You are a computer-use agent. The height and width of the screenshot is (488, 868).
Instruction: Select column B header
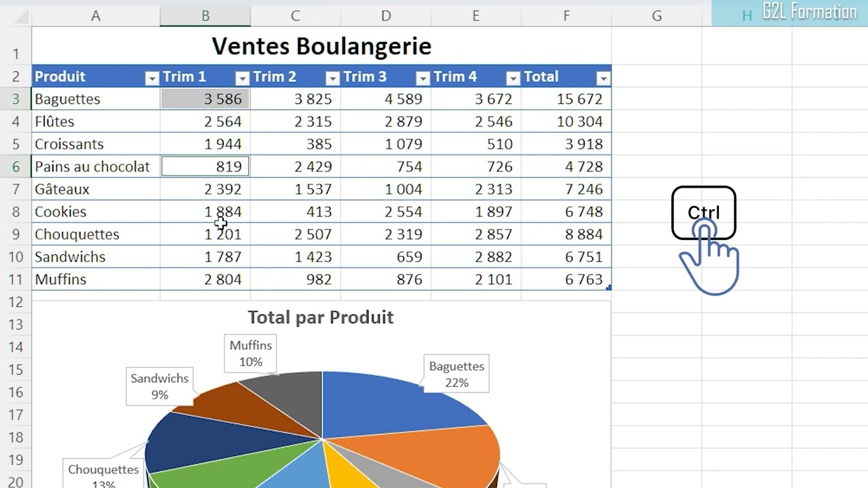[205, 16]
